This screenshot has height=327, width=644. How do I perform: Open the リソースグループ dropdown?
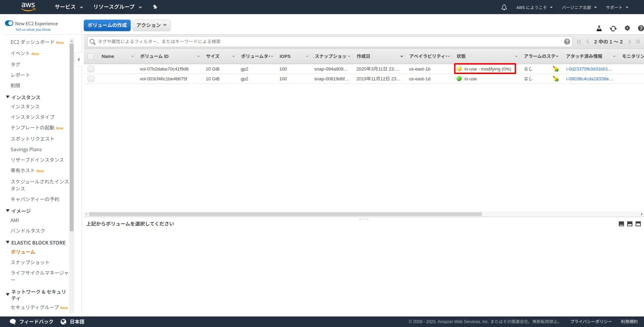tap(117, 7)
